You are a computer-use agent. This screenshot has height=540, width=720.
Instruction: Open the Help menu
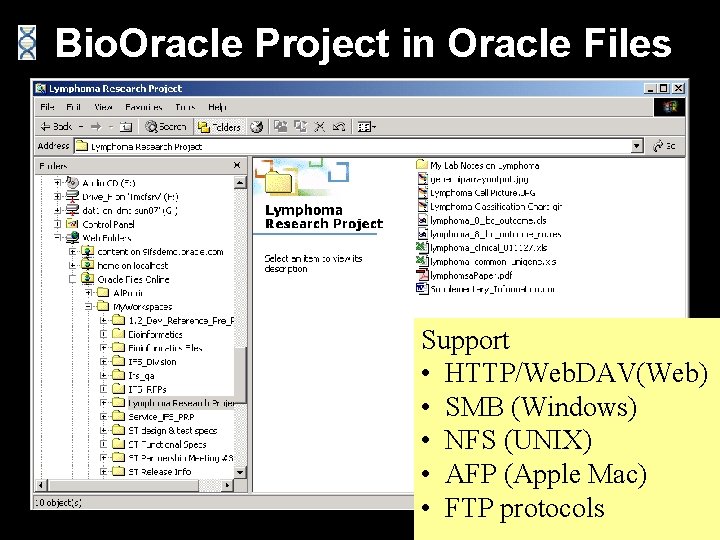pyautogui.click(x=217, y=107)
